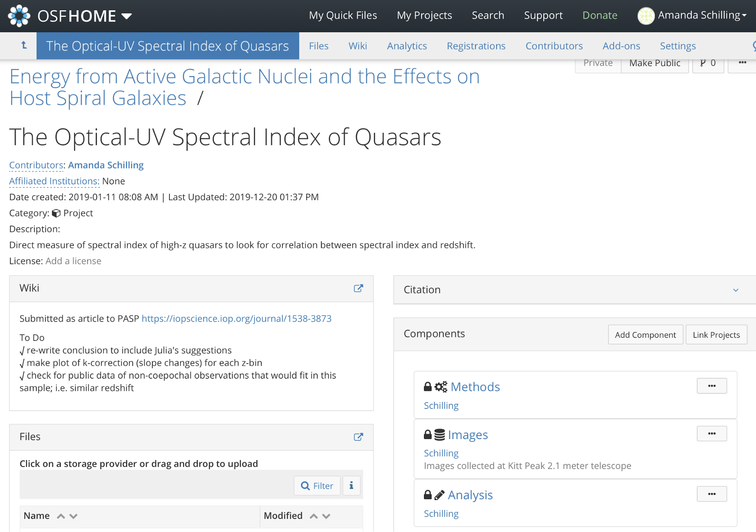Sort files by Name ascending arrow

point(61,516)
